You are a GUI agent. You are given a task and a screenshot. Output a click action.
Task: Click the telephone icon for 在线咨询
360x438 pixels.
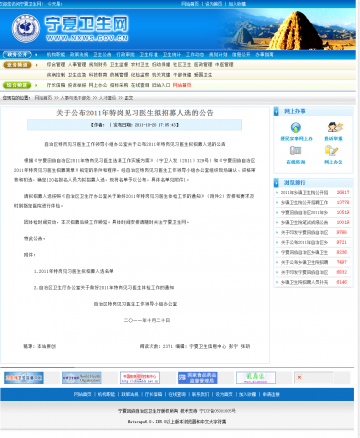[296, 151]
